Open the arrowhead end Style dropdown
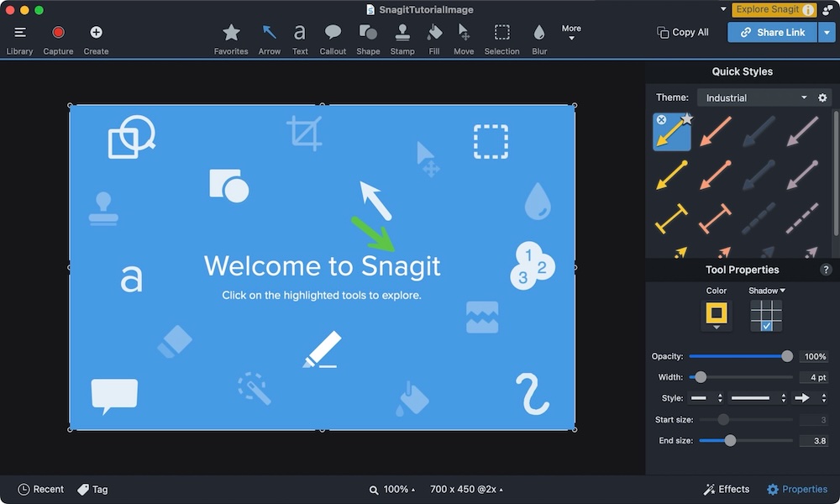 (811, 398)
